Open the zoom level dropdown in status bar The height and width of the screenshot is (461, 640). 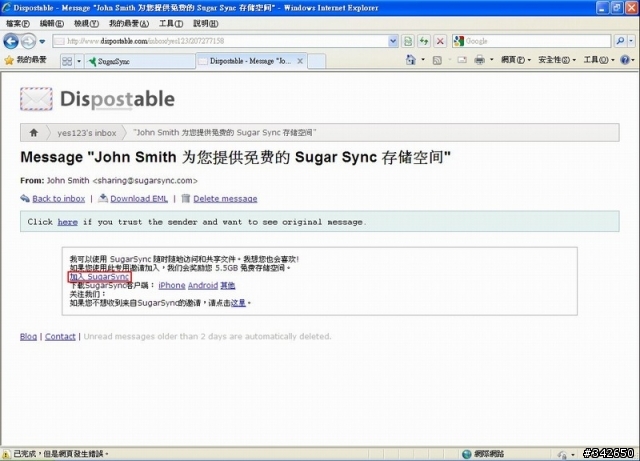(x=573, y=454)
